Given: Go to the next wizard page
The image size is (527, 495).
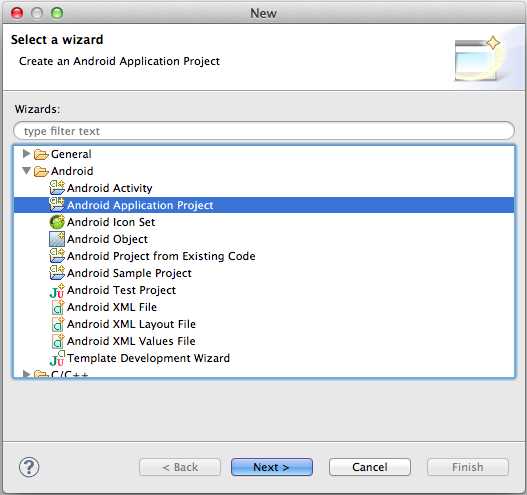Looking at the screenshot, I should 272,467.
